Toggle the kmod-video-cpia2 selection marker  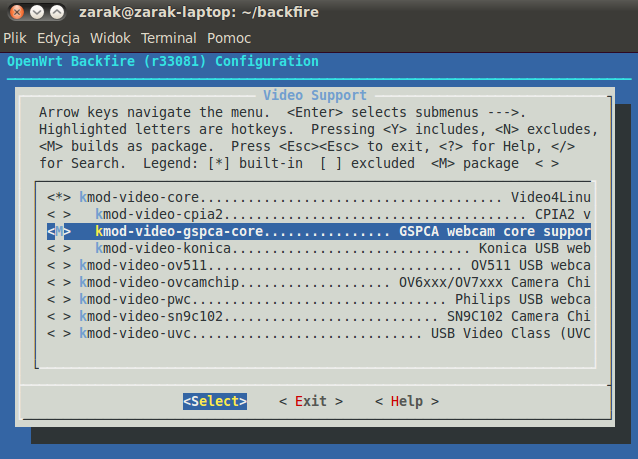pos(59,214)
